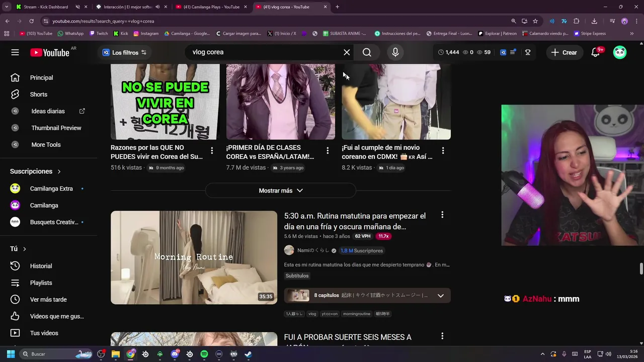
Task: Reload the page
Action: (31, 21)
